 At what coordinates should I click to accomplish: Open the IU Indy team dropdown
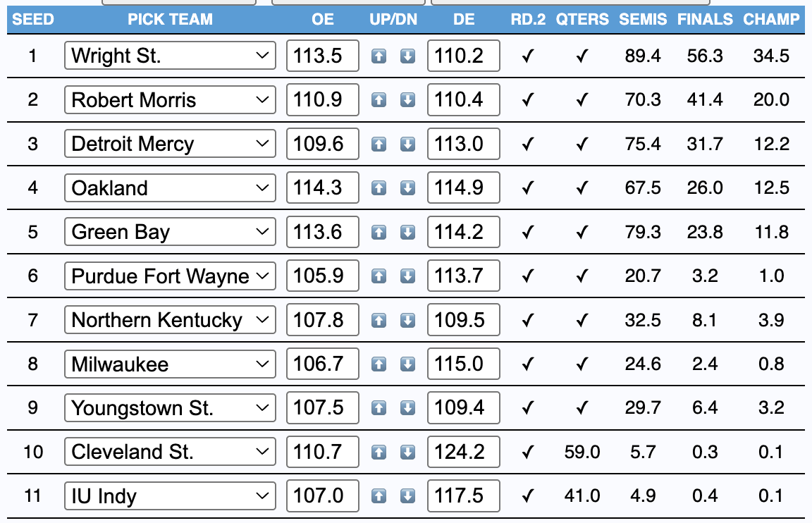pyautogui.click(x=169, y=496)
